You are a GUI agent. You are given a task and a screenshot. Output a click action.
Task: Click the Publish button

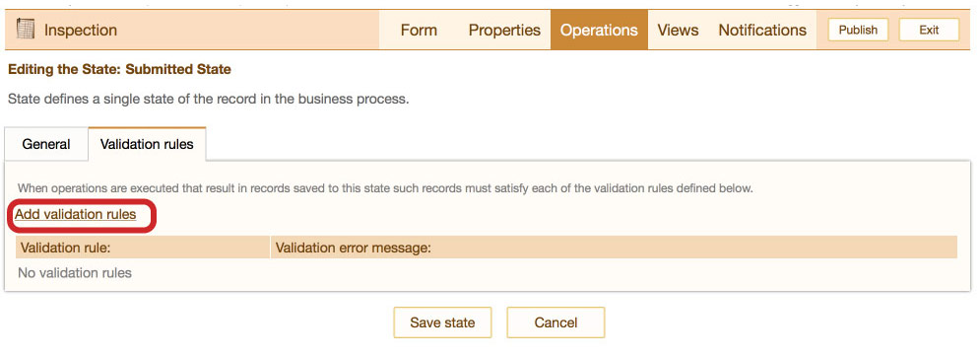click(x=858, y=30)
